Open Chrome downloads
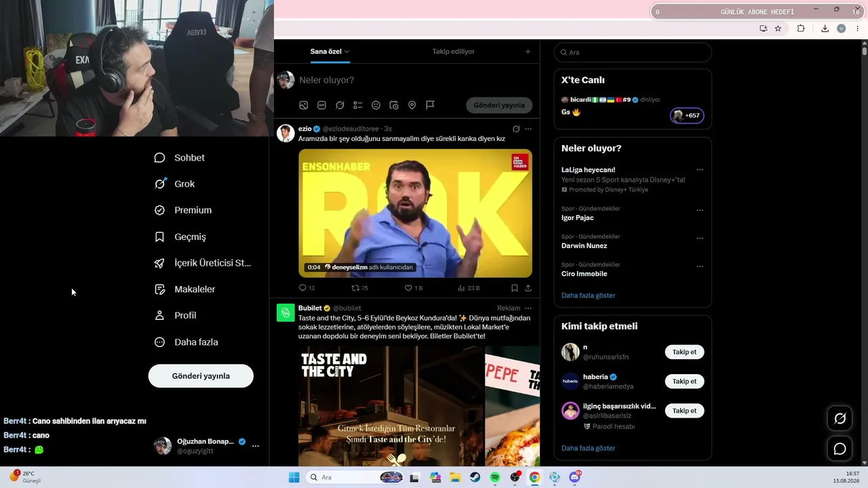This screenshot has height=488, width=868. pos(825,28)
